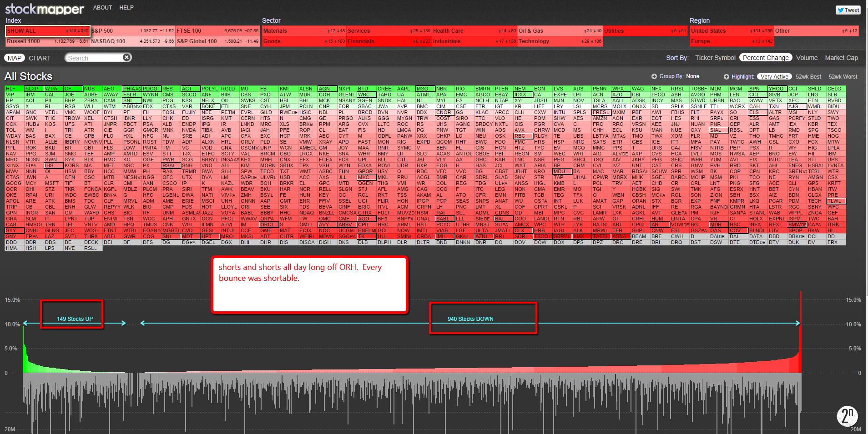Clear the search box with the X icon
The width and height of the screenshot is (868, 434).
(127, 57)
